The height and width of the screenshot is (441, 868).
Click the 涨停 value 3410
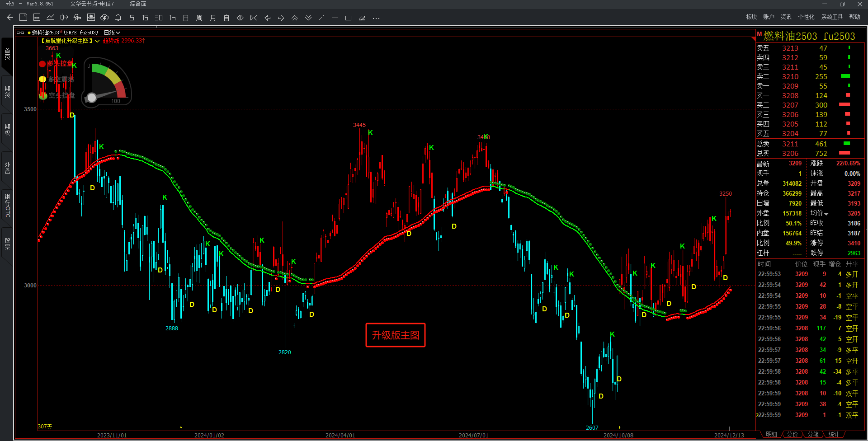coord(854,243)
